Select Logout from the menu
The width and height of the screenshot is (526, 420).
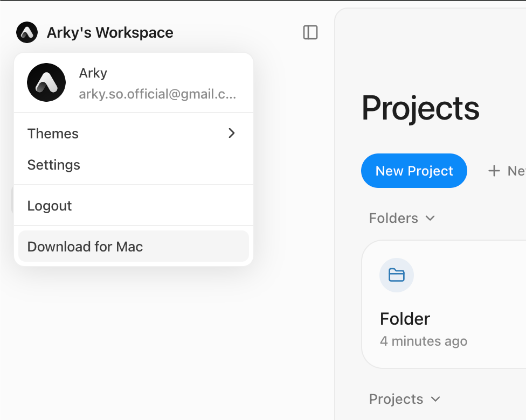tap(50, 206)
